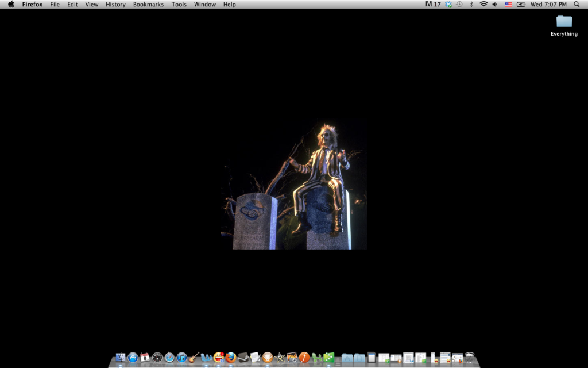Open iPhoto from the Dock
This screenshot has width=588, height=368.
pos(292,357)
